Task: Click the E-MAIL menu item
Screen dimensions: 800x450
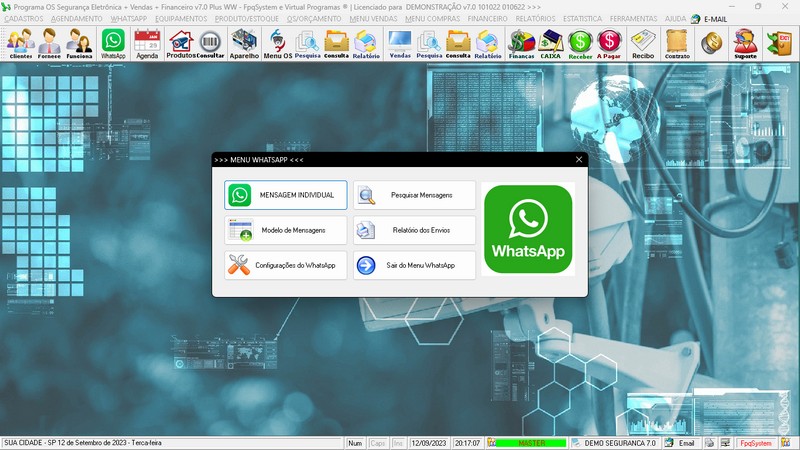Action: click(709, 19)
